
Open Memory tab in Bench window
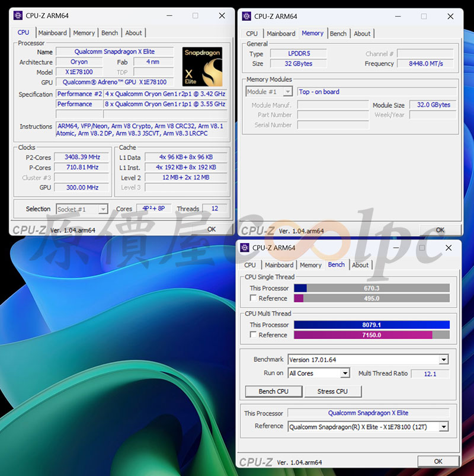point(310,265)
